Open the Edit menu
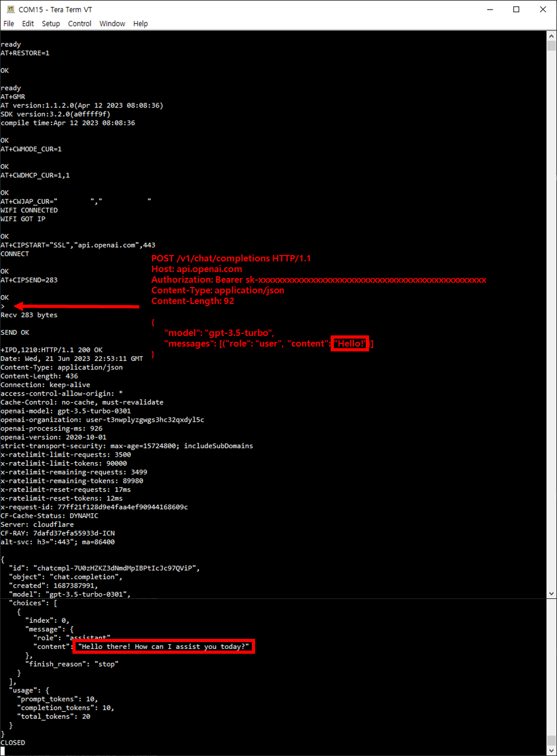 tap(28, 23)
